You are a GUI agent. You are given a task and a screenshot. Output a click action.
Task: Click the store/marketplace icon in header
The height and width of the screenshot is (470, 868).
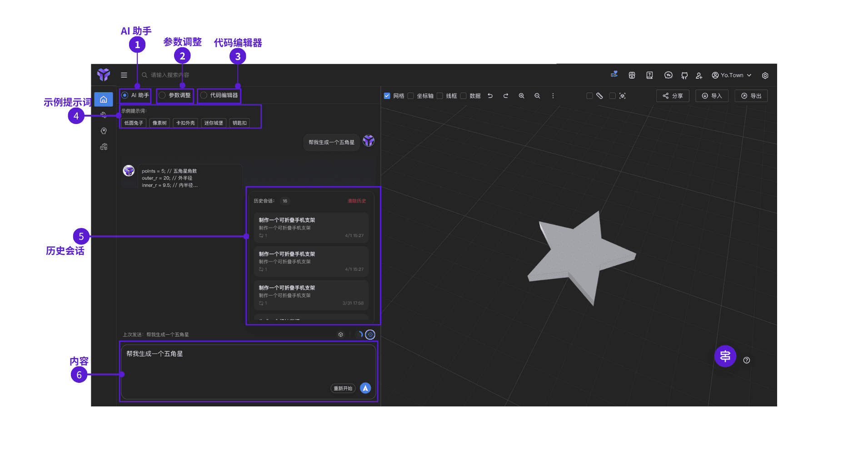632,75
